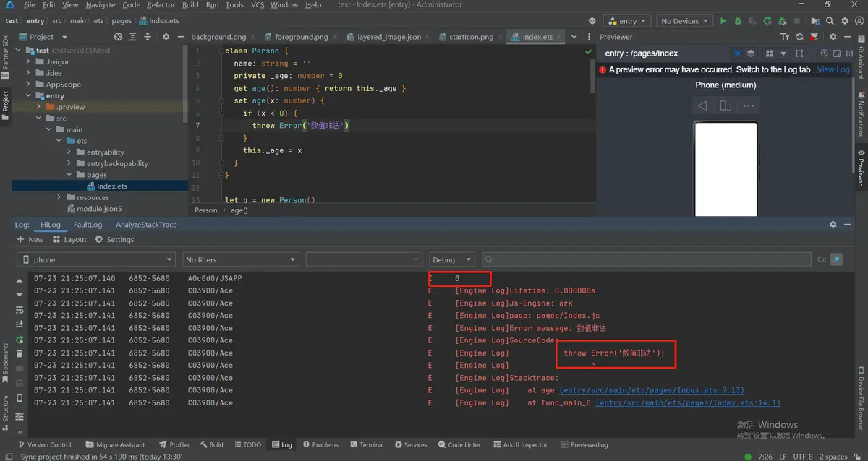Screen dimensions: 868x461
Task: Open the Tools menu
Action: pos(234,5)
